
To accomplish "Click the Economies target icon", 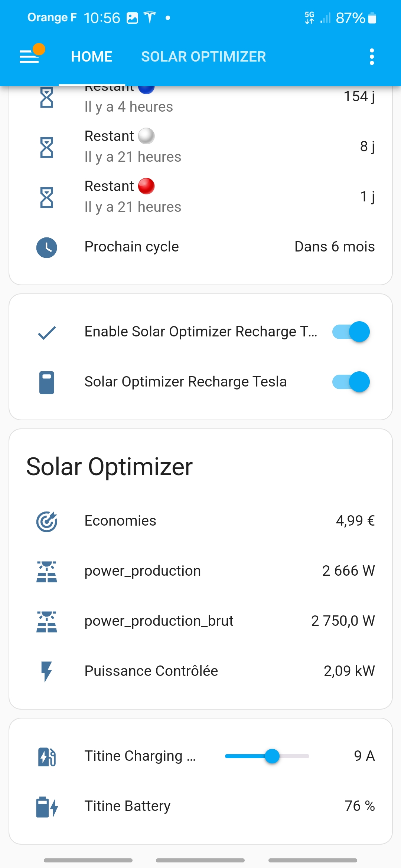I will click(47, 521).
